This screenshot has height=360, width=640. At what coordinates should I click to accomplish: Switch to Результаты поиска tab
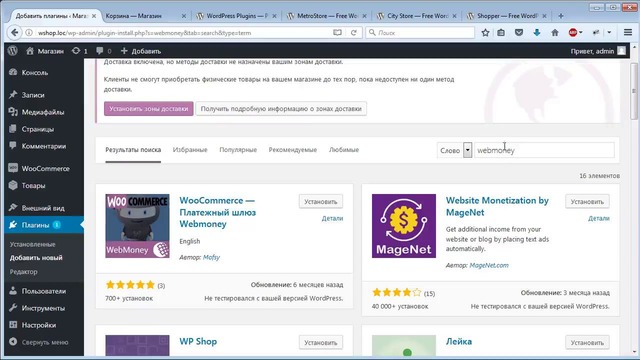(133, 150)
